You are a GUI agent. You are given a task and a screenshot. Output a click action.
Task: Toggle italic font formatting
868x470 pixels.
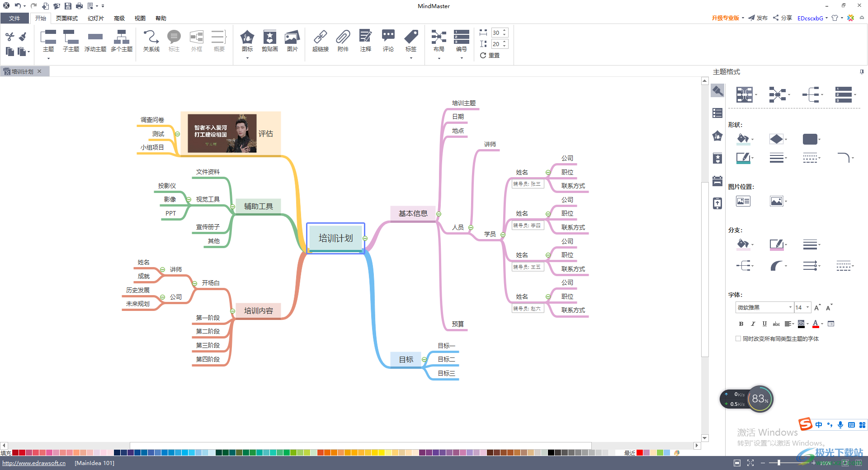[x=753, y=324]
